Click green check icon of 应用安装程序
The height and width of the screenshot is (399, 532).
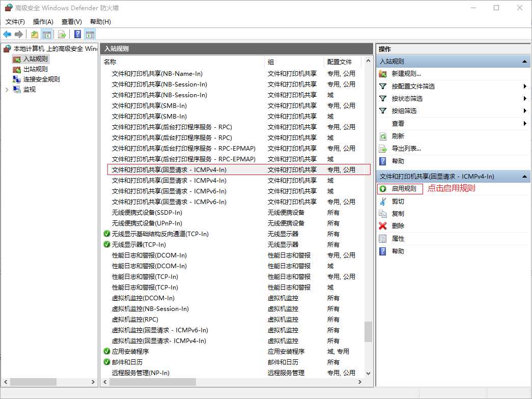pyautogui.click(x=106, y=351)
